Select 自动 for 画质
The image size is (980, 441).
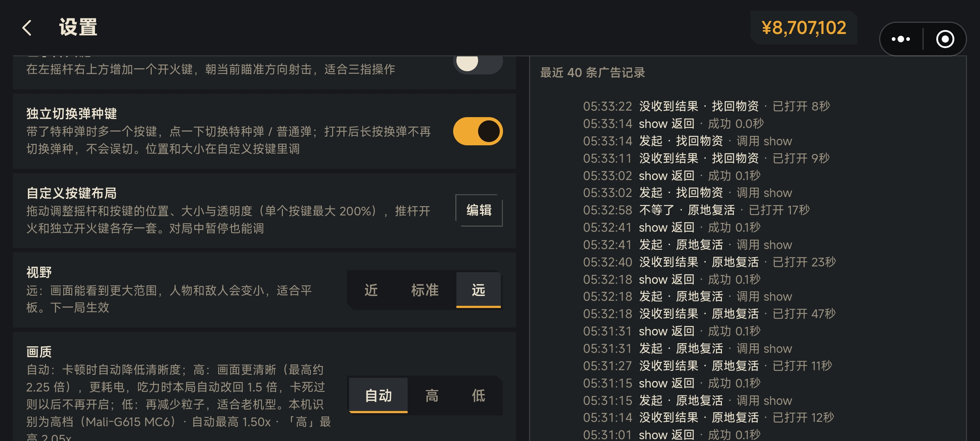click(x=378, y=395)
